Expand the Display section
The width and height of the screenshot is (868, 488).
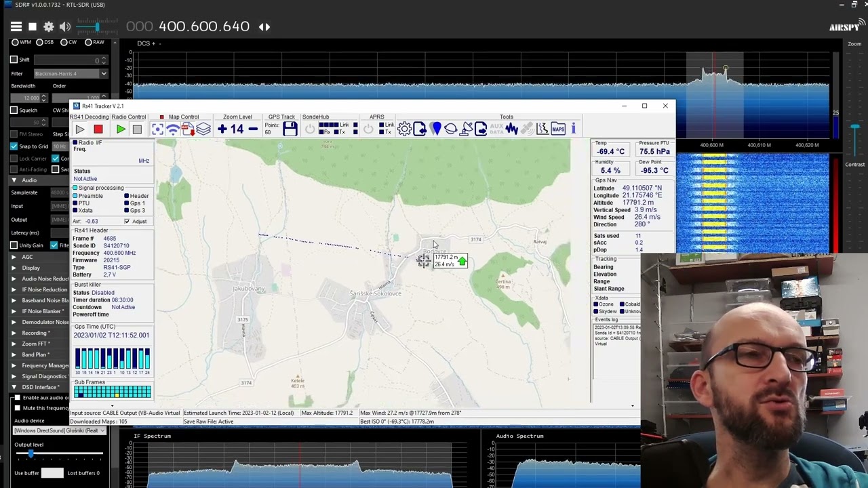coord(14,268)
